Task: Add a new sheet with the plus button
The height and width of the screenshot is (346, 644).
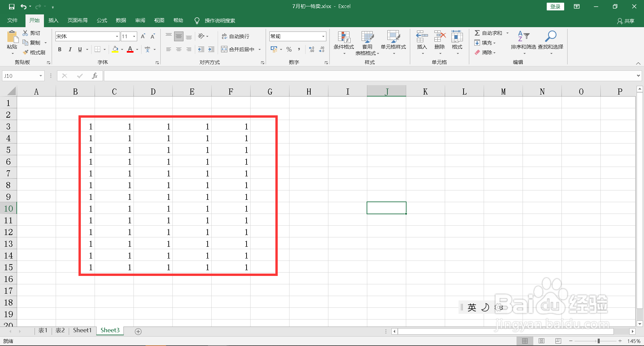Action: click(x=138, y=331)
